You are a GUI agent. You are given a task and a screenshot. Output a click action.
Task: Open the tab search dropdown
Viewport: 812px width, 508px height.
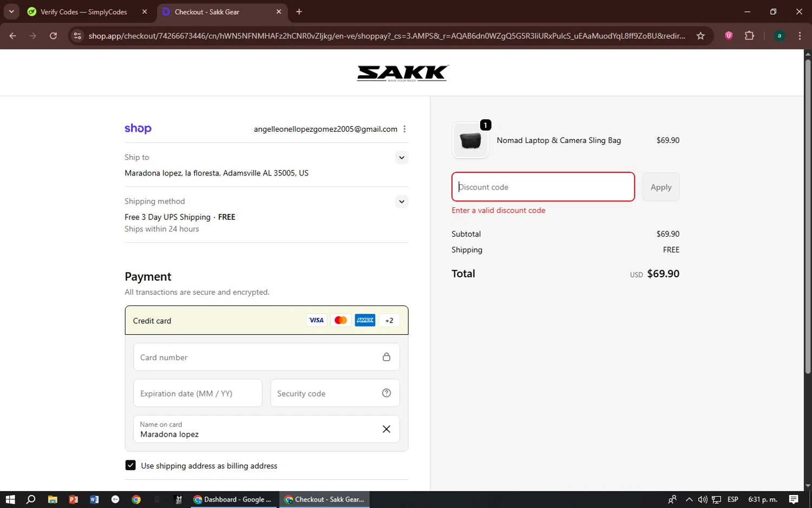click(11, 12)
